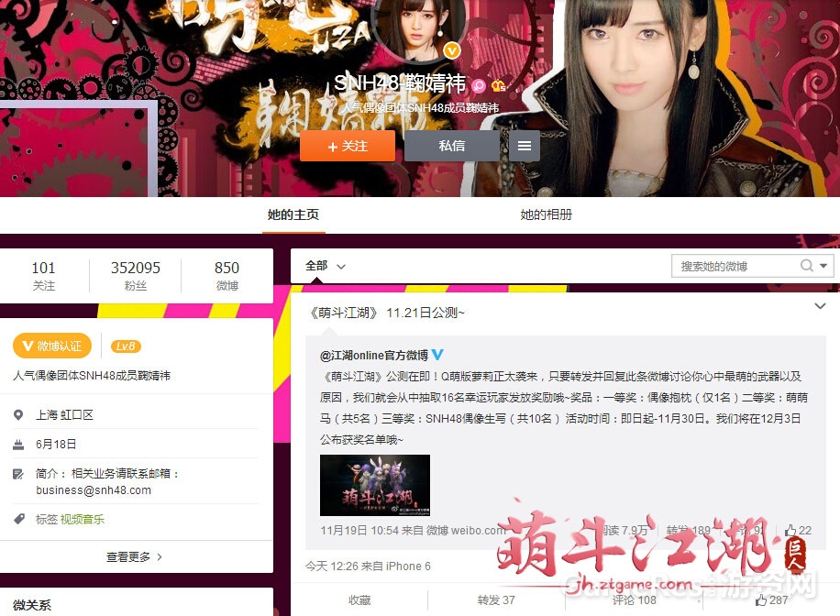Click the business@snh48.com email text
The height and width of the screenshot is (616, 840).
click(x=94, y=490)
